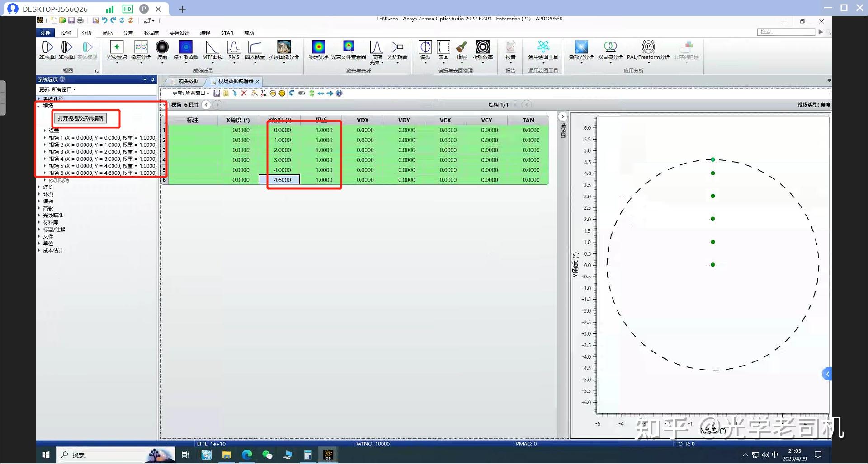Open 更新: 所有窗口 dropdown in system options
This screenshot has height=464, width=868.
(57, 89)
